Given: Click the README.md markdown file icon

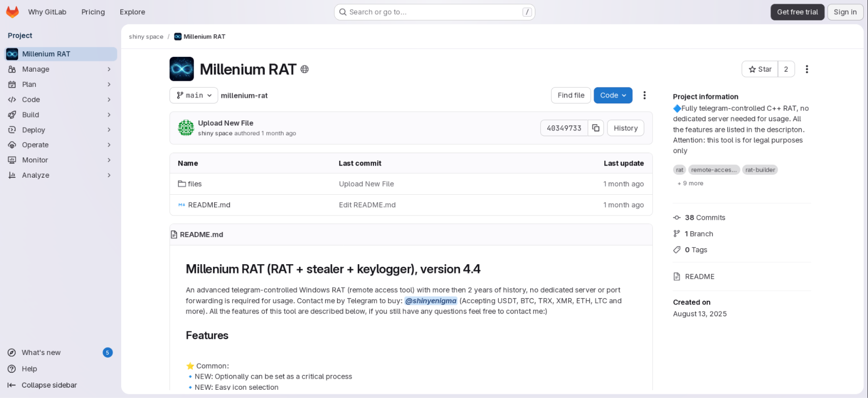Looking at the screenshot, I should [182, 205].
